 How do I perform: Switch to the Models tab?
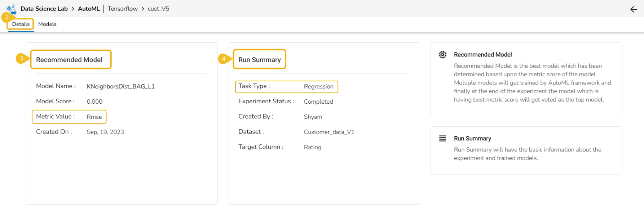(x=47, y=24)
